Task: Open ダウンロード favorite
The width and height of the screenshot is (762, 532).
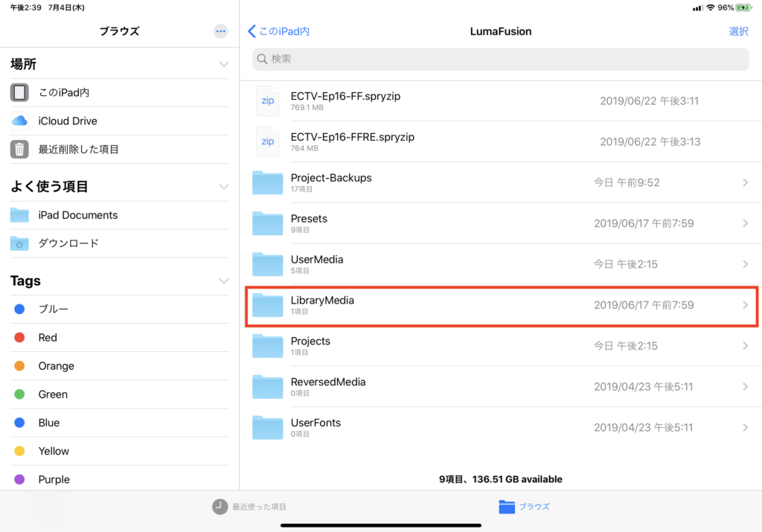Action: pos(120,243)
